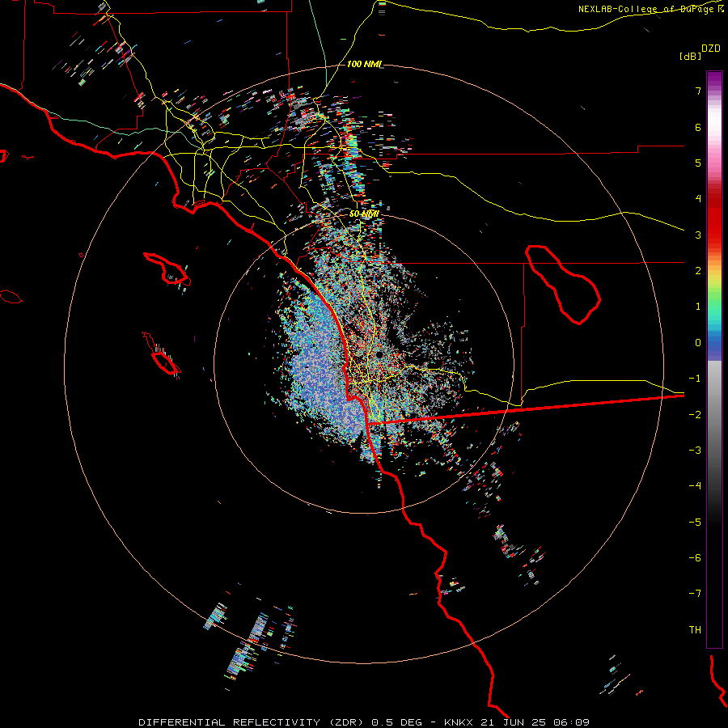This screenshot has height=728, width=728.
Task: Click the "100 NMI" range ring label
Action: pos(364,64)
